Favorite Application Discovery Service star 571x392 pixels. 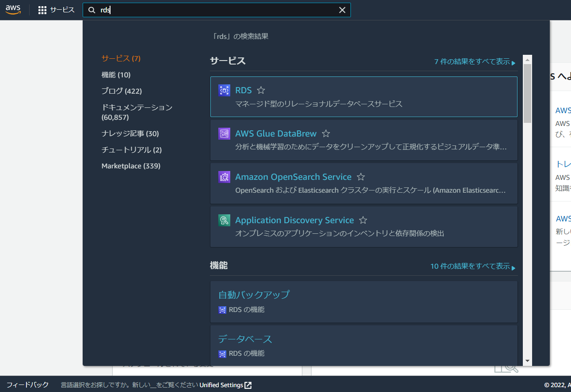click(x=363, y=220)
